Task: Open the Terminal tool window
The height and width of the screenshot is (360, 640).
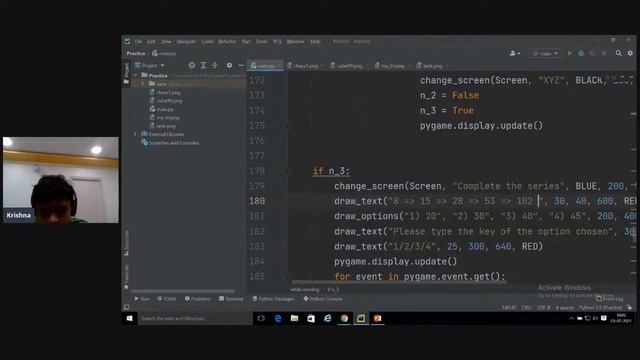Action: 231,299
